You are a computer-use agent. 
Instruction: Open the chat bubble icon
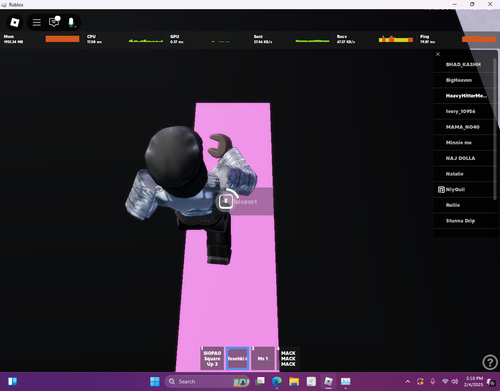54,22
